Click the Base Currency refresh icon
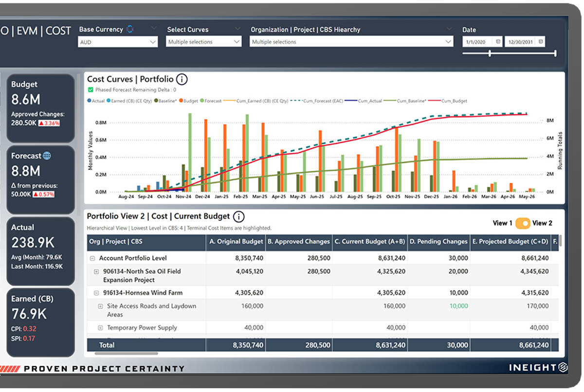Screen dimensions: 584x392 click(130, 29)
